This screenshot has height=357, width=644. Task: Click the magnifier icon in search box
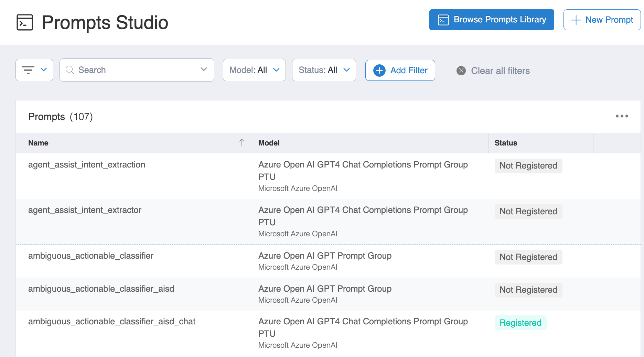70,70
